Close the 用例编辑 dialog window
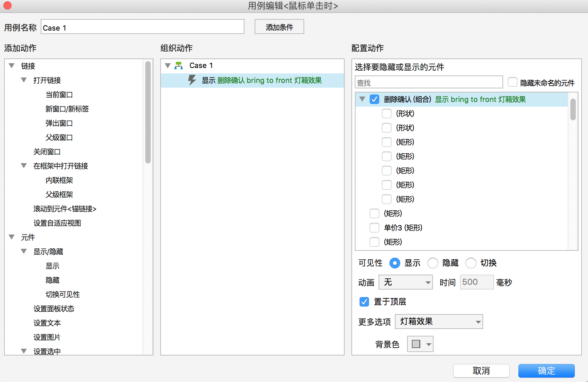 7,5
